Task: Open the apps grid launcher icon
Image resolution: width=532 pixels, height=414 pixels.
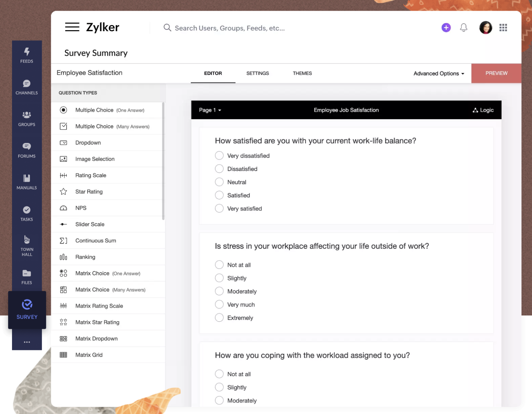Action: pos(503,28)
